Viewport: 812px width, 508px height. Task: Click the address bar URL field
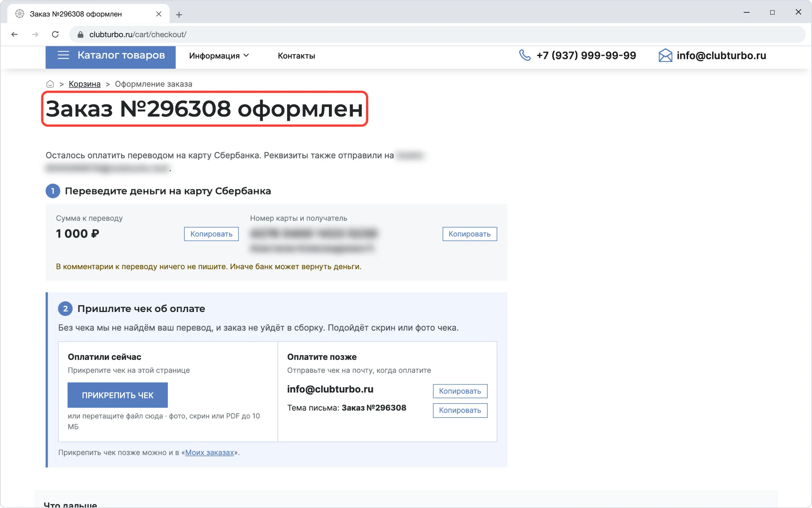pyautogui.click(x=437, y=35)
